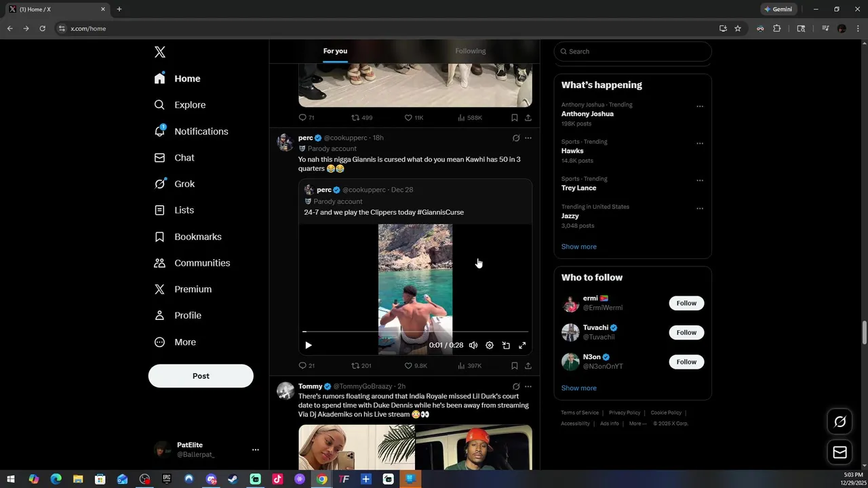Open options for Hawks trend
The width and height of the screenshot is (868, 488).
point(700,144)
